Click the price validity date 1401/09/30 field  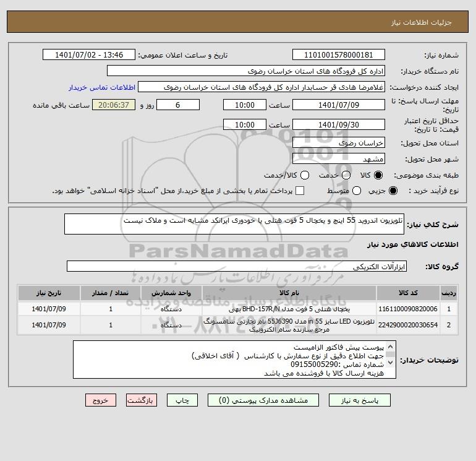point(339,125)
